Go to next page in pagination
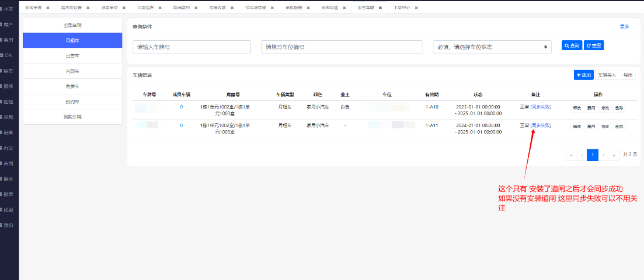This screenshot has height=280, width=644. (x=603, y=155)
